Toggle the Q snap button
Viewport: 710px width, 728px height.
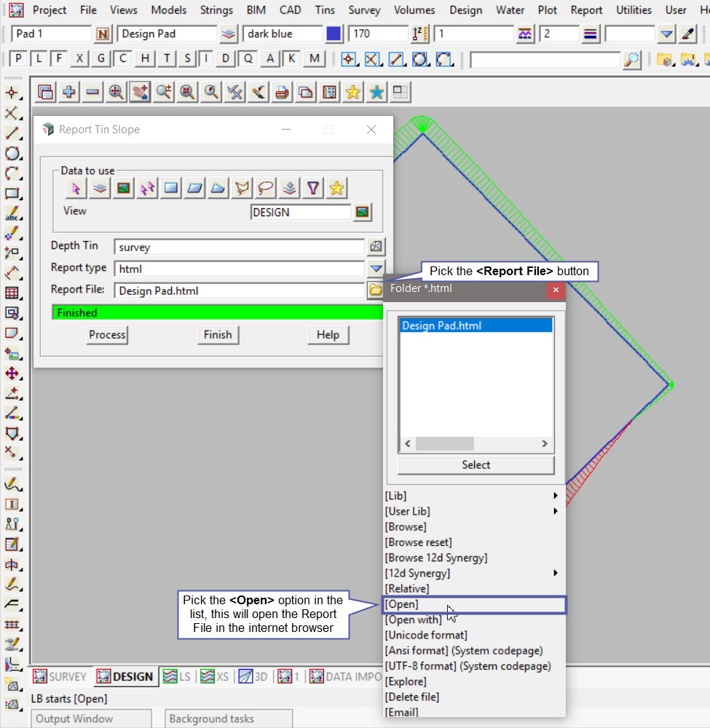[249, 59]
